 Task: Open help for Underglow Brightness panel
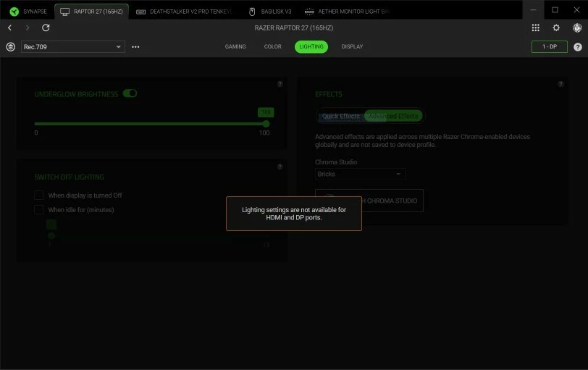tap(280, 84)
